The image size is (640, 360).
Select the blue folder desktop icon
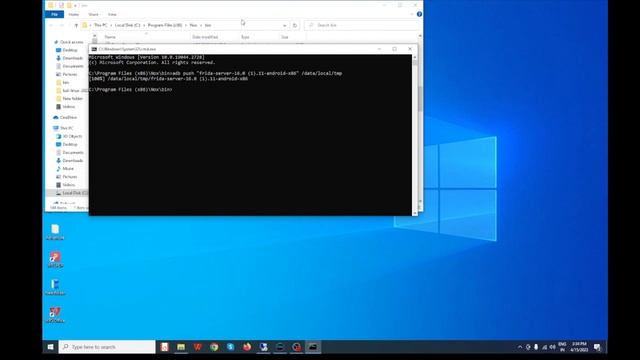[55, 287]
